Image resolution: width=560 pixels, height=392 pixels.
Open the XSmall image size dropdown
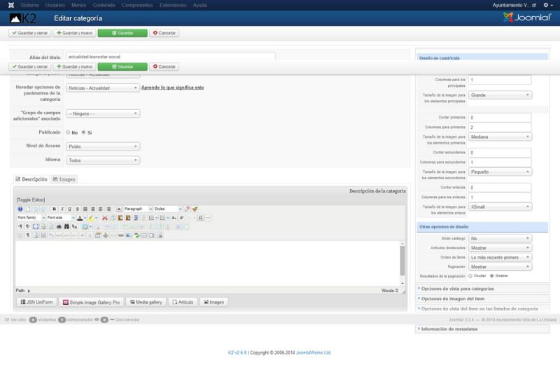tap(500, 206)
